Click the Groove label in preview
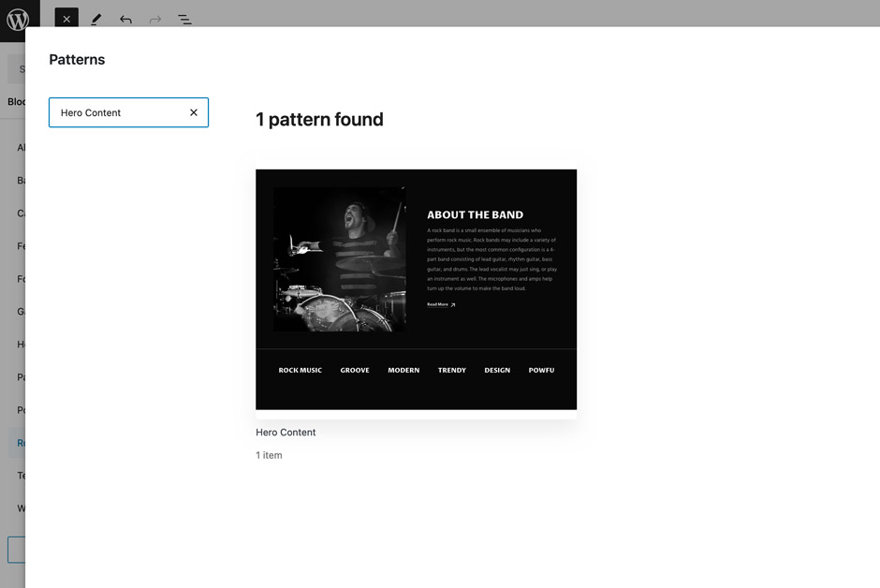Image resolution: width=880 pixels, height=588 pixels. point(355,370)
